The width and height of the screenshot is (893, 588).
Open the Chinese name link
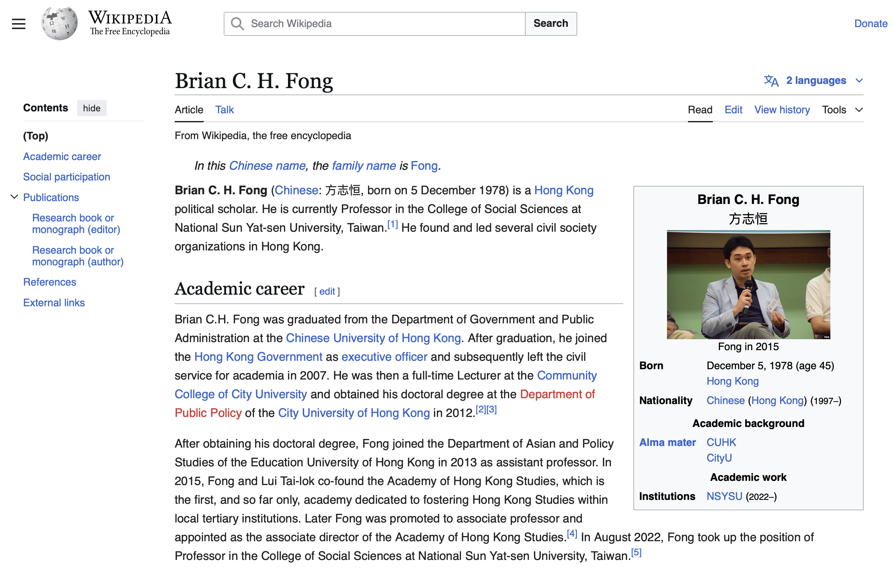coord(267,166)
